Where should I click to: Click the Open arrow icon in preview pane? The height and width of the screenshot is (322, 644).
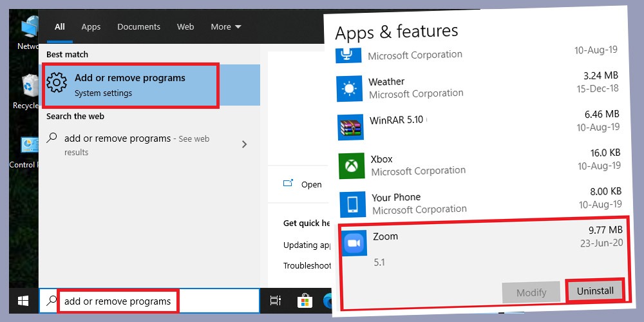(x=289, y=183)
